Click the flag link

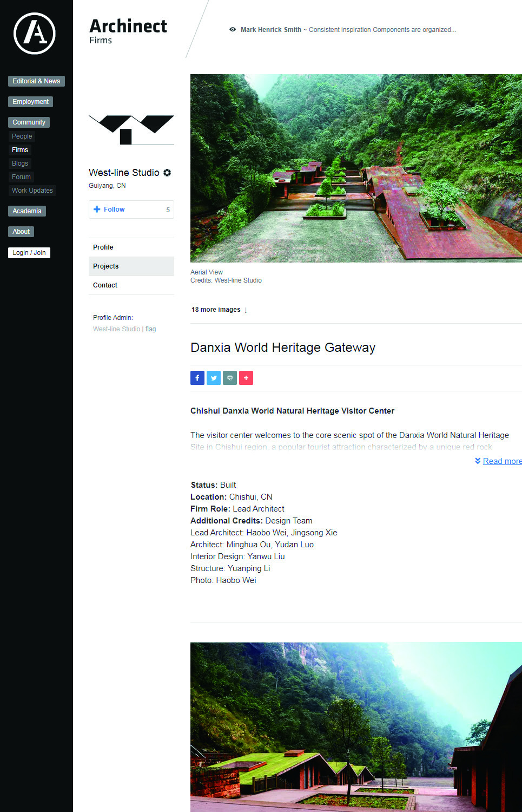pyautogui.click(x=150, y=329)
